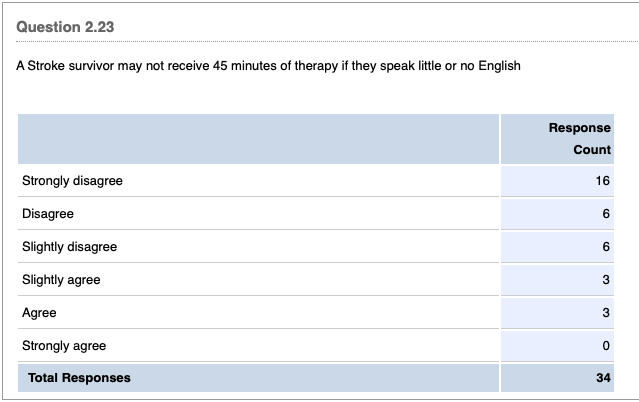
Task: Click the word English in the question
Action: coord(497,66)
